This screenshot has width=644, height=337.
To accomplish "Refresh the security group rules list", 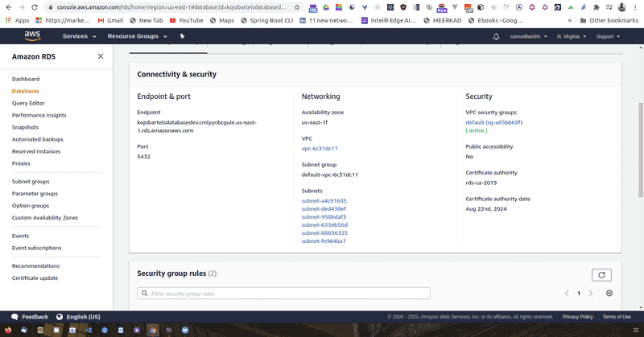I will pyautogui.click(x=601, y=275).
